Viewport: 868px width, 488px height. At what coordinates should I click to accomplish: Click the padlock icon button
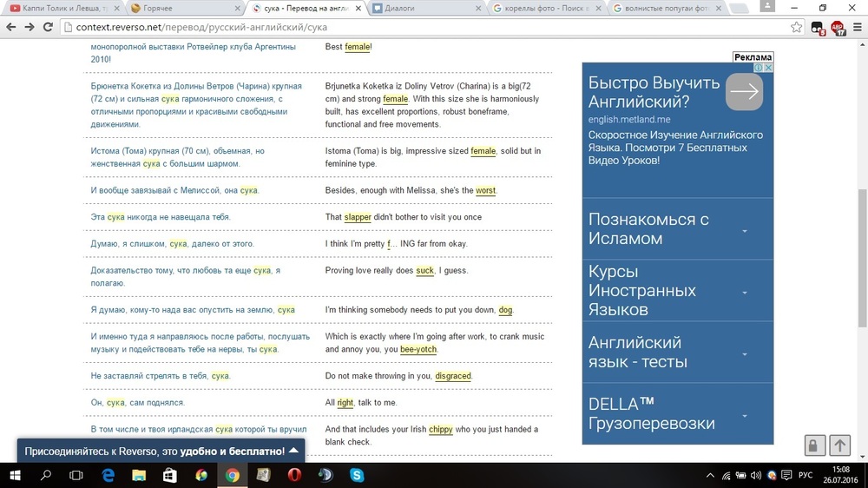(813, 445)
